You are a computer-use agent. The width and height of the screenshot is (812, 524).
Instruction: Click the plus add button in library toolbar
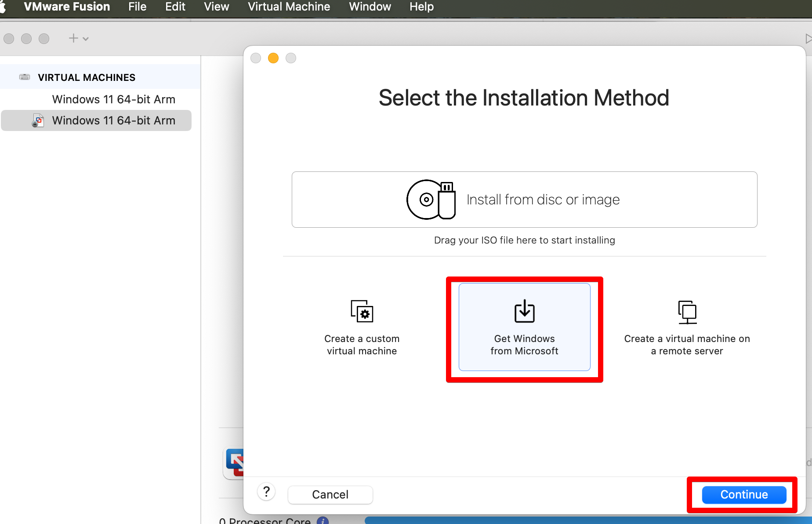click(73, 38)
